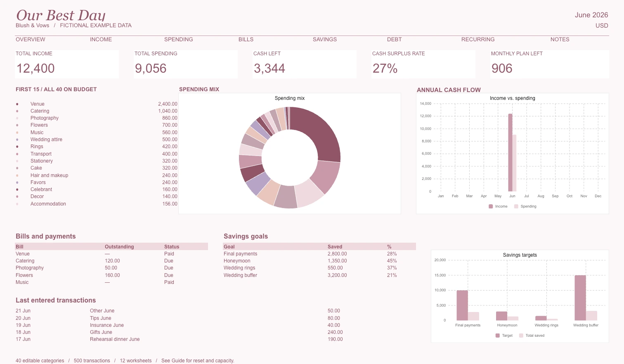The image size is (624, 364).
Task: Click the Transport amount 400.00
Action: (170, 154)
